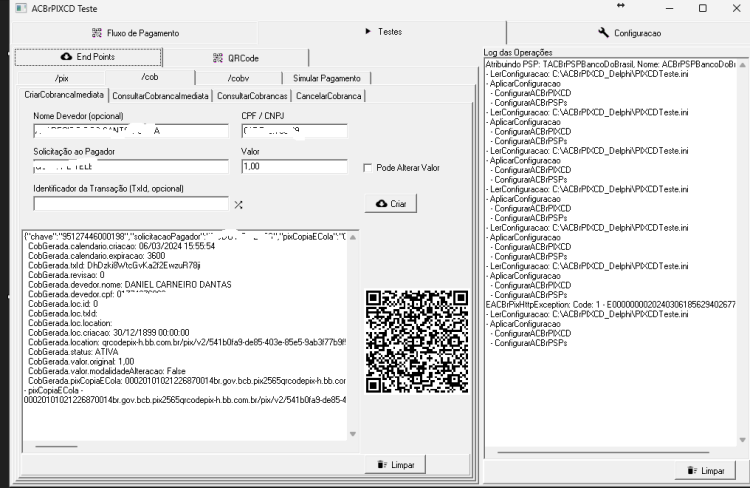Screen dimensions: 750x488
Task: Click the CPF / CNPJ input field
Action: coord(294,131)
